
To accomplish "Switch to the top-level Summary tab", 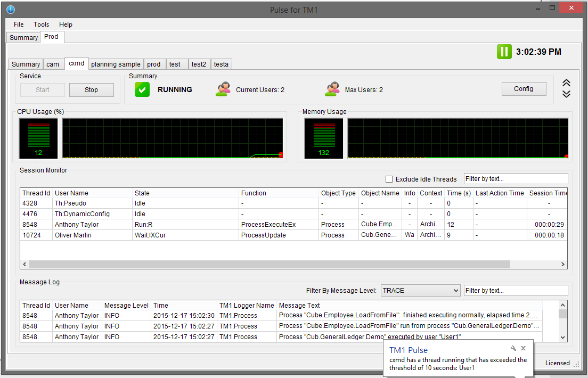I will [23, 37].
